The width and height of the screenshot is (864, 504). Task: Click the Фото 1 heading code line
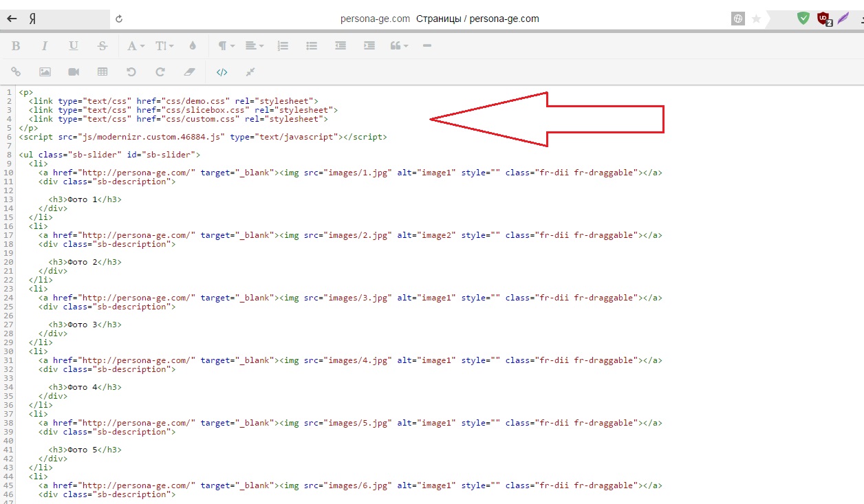pyautogui.click(x=85, y=199)
